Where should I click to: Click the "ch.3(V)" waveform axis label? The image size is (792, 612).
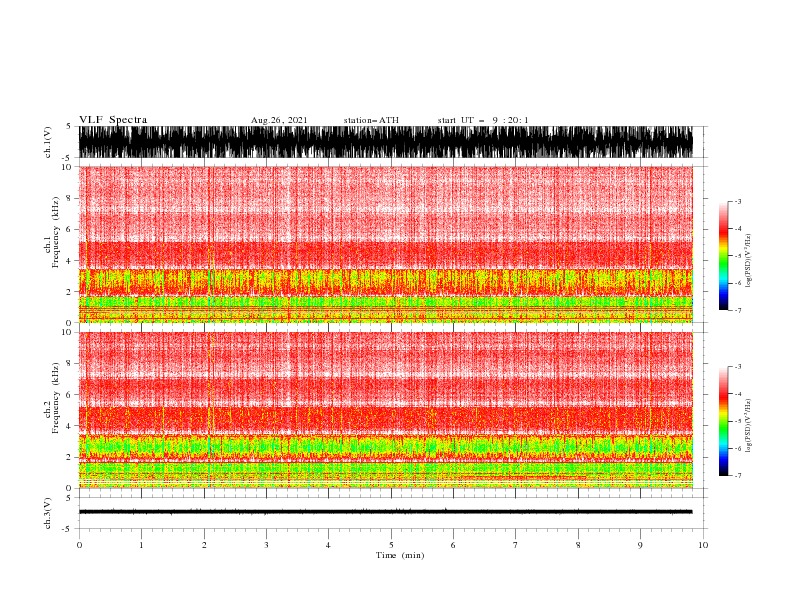(x=48, y=513)
